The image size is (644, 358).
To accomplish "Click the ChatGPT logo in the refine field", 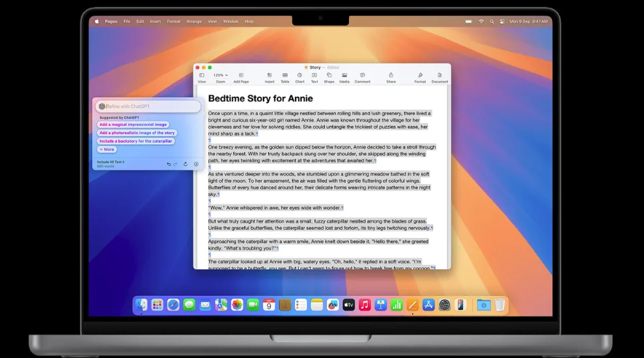I will (102, 106).
